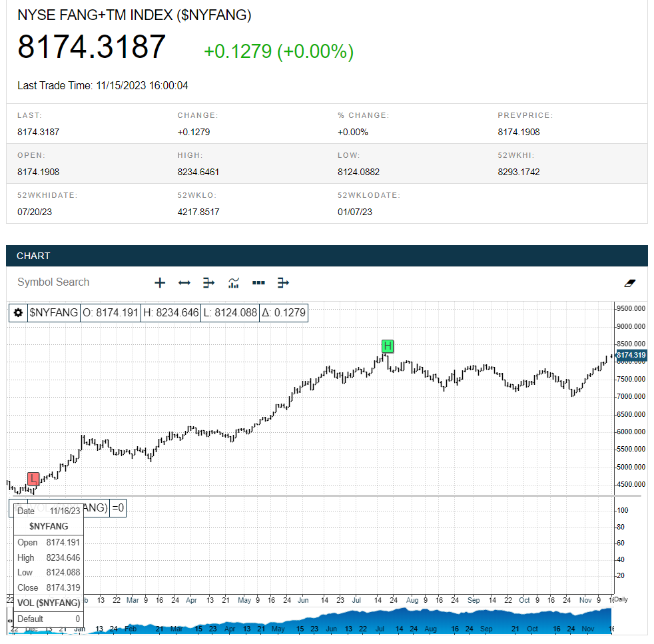Click the 8174.319 price axis tag

point(631,355)
